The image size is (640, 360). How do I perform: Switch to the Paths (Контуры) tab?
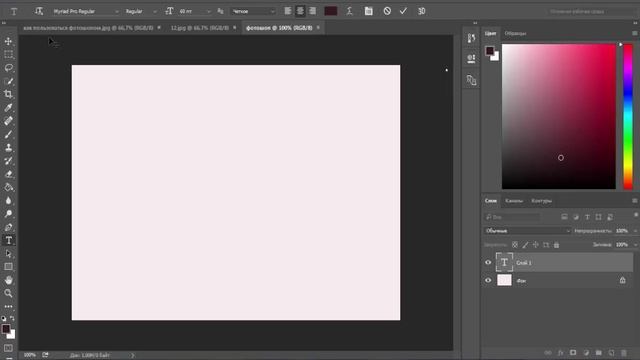coord(542,201)
